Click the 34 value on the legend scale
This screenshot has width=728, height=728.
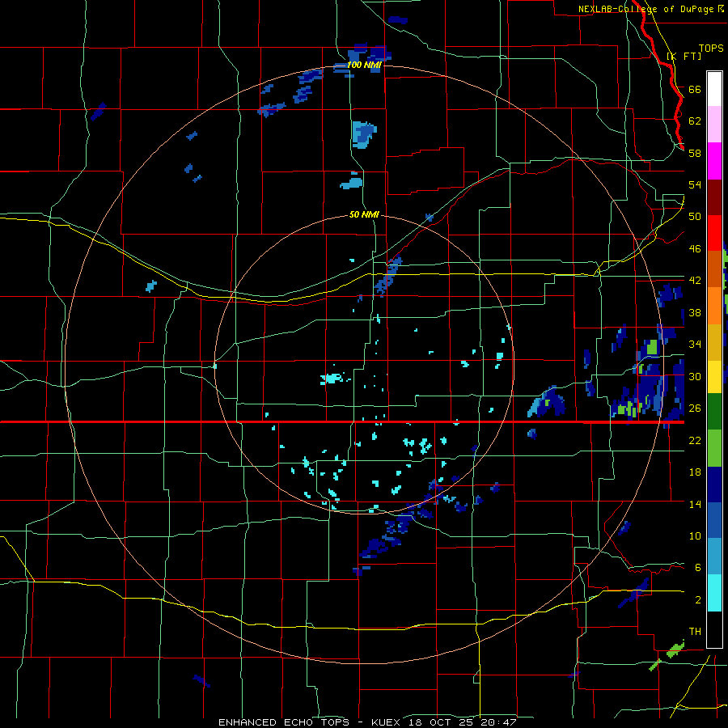pos(695,345)
